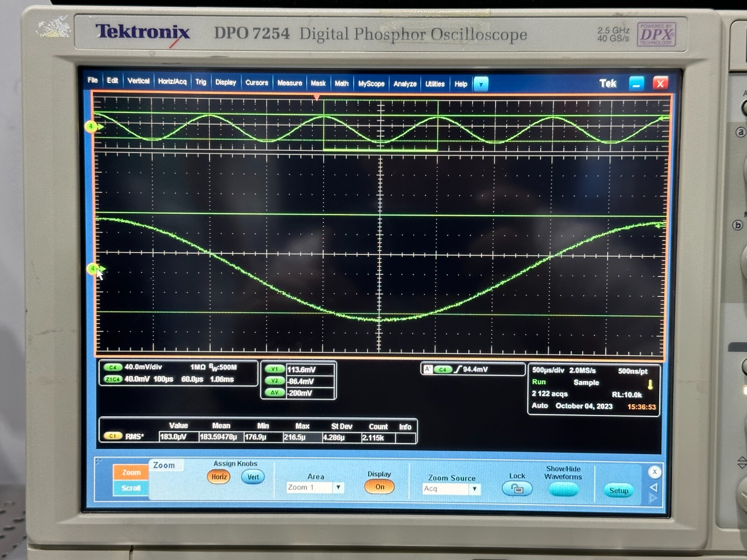Click the Z1C4 zoom badge in readout

tap(113, 379)
